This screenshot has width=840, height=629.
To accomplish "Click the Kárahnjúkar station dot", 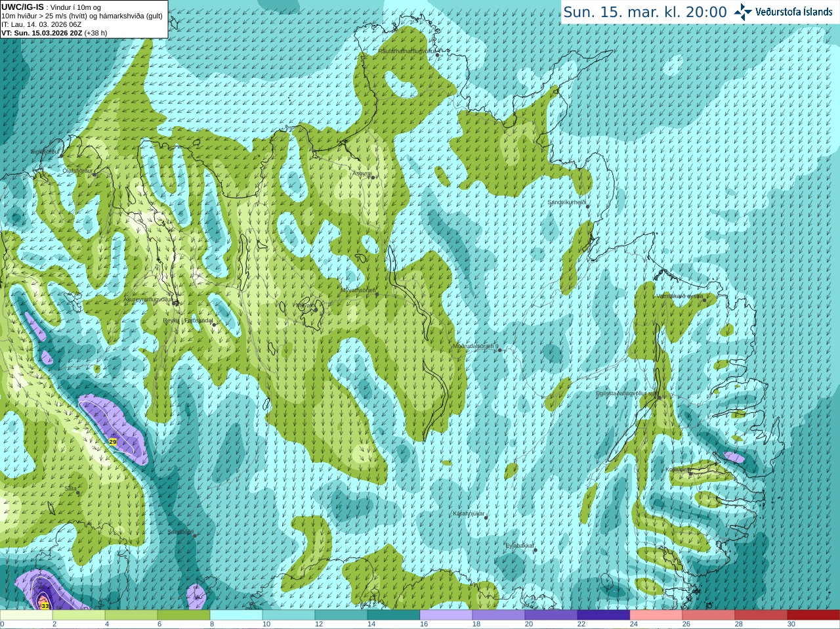I will pyautogui.click(x=486, y=518).
